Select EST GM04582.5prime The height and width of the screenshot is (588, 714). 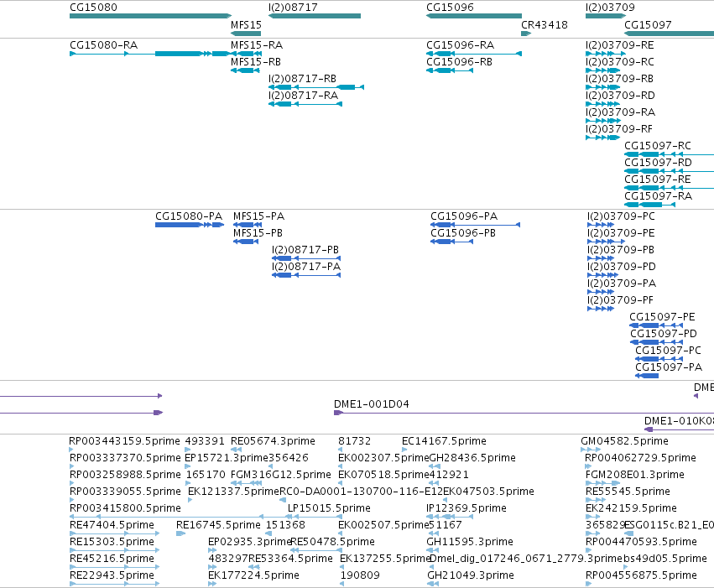624,441
